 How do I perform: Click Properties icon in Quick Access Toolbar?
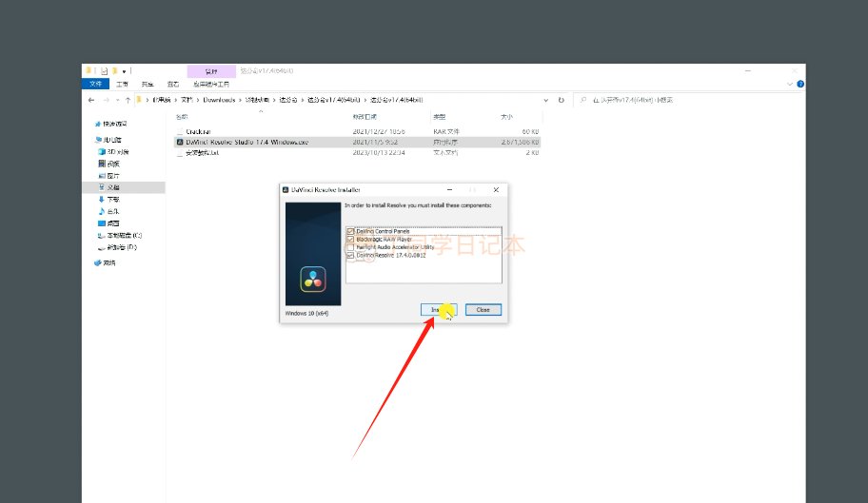(x=104, y=71)
